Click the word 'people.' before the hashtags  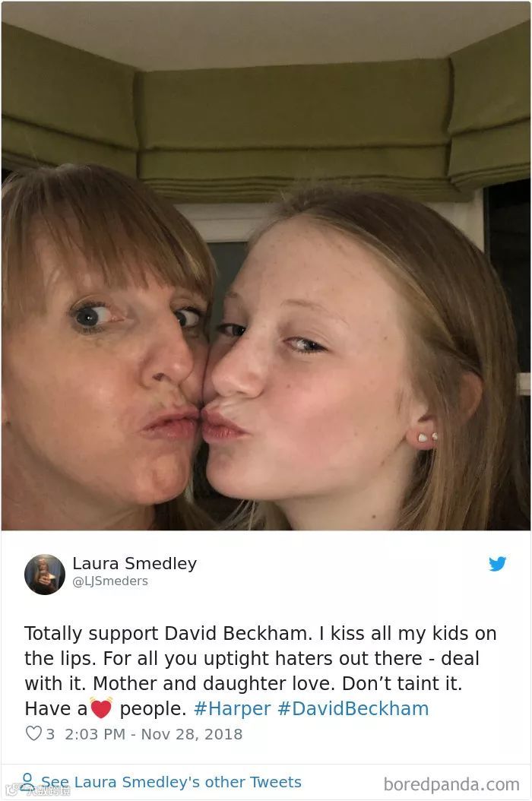point(153,709)
